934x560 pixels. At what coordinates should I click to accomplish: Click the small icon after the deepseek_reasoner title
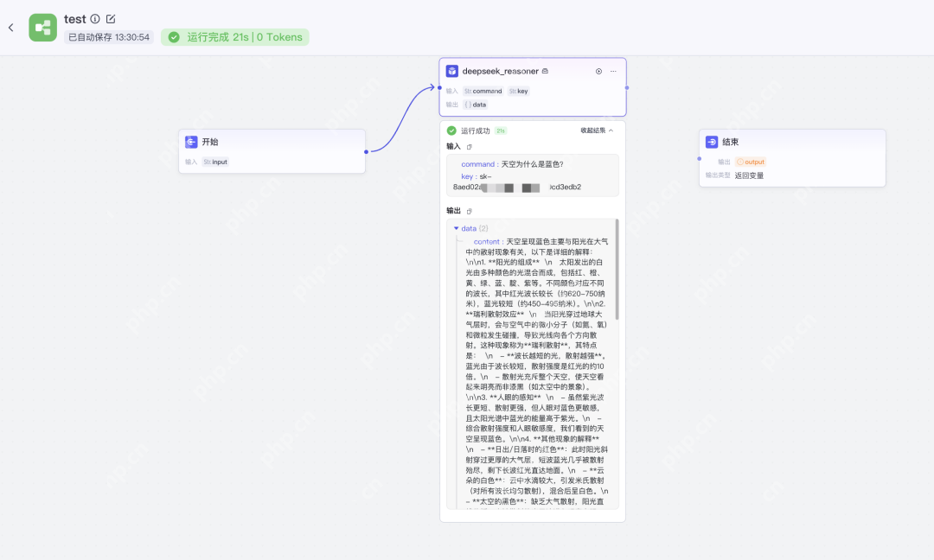tap(545, 71)
